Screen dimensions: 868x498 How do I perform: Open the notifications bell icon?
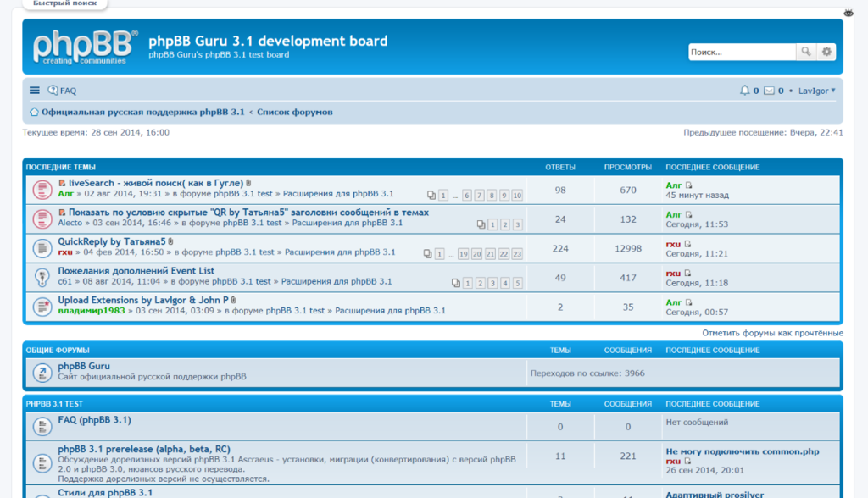tap(744, 91)
